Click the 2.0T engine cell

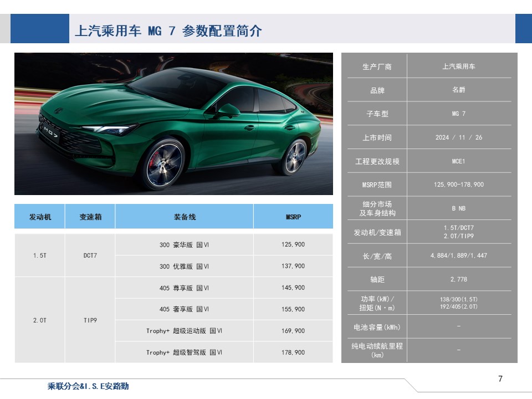click(x=40, y=320)
